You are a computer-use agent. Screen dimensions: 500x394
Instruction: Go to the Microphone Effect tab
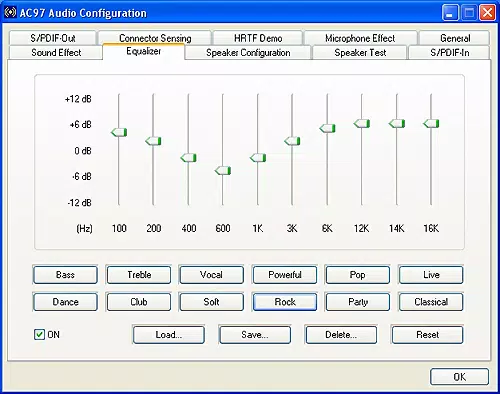click(360, 38)
